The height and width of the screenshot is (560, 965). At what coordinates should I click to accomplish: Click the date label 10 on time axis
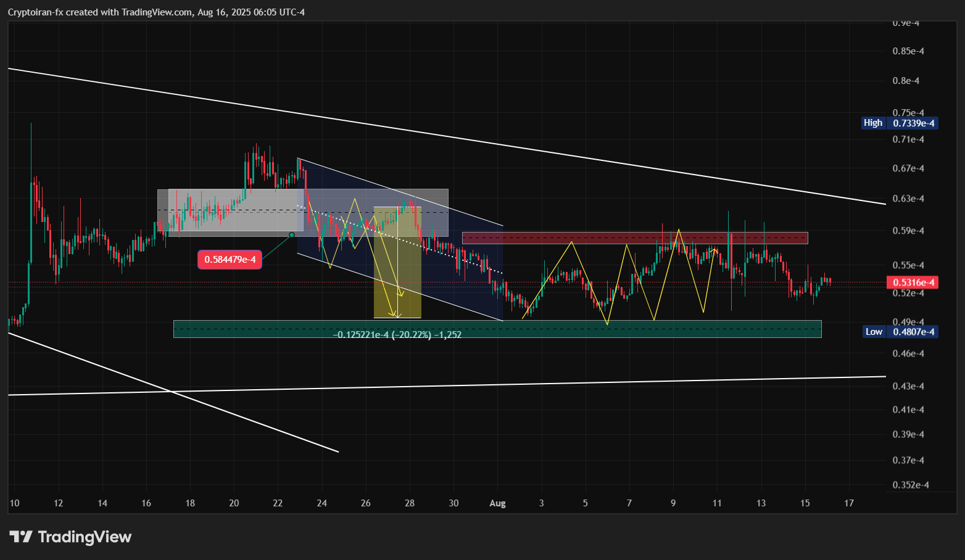coord(14,503)
